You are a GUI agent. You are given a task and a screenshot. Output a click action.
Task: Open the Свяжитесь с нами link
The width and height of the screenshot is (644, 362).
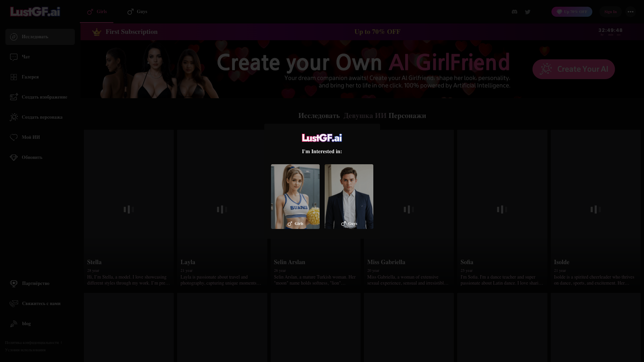40,304
